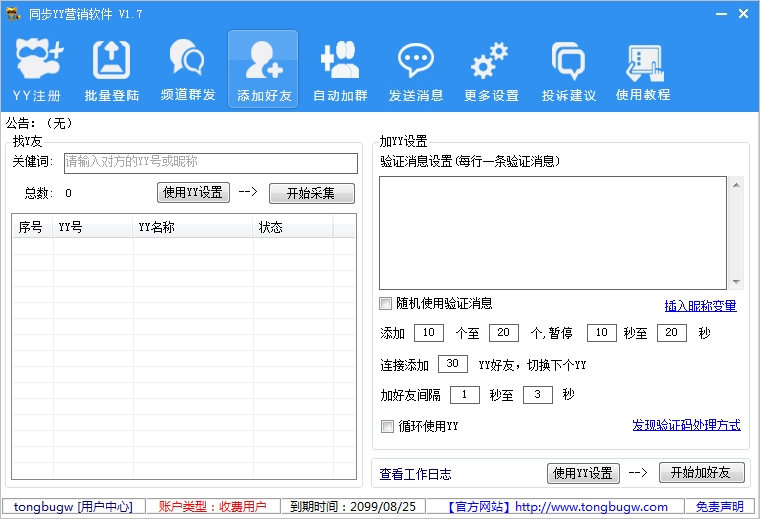Toggle the 循环使用YY checkbox
Image resolution: width=760 pixels, height=519 pixels.
387,426
